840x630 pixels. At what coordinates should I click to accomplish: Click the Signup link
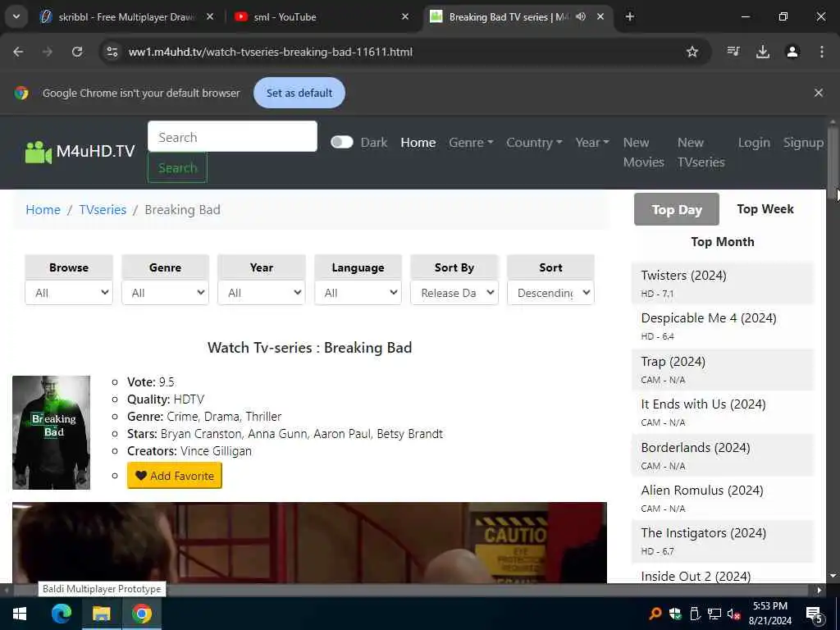pyautogui.click(x=803, y=143)
